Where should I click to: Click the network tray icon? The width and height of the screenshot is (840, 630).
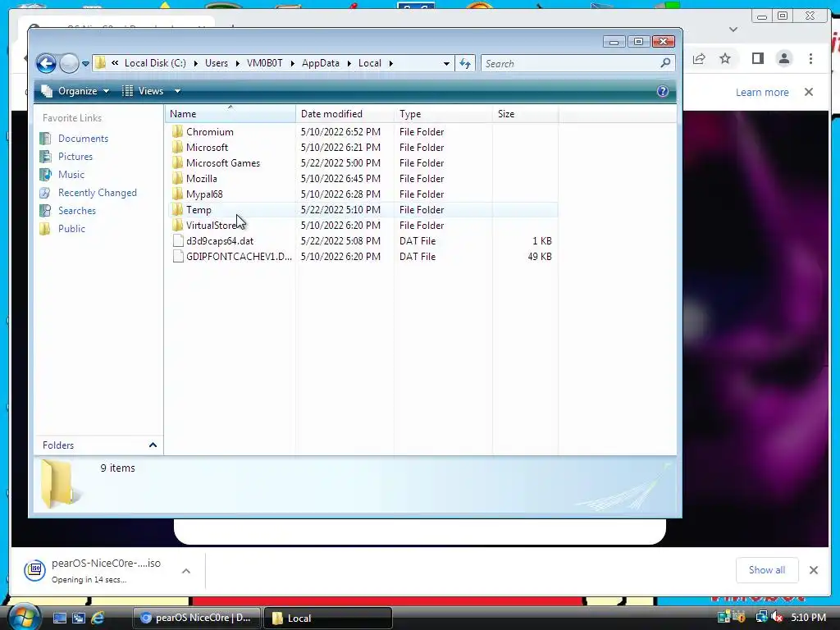tap(760, 618)
